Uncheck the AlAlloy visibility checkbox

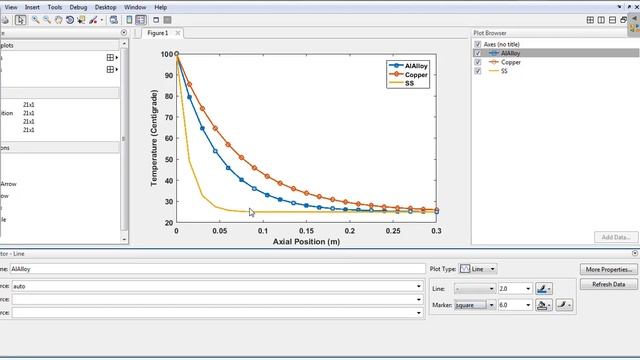tap(478, 53)
